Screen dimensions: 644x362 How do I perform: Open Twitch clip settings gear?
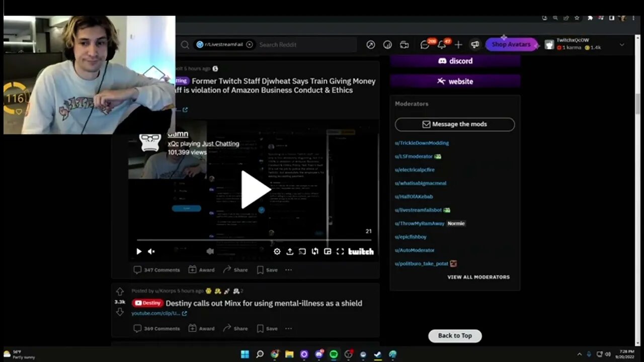tap(277, 251)
